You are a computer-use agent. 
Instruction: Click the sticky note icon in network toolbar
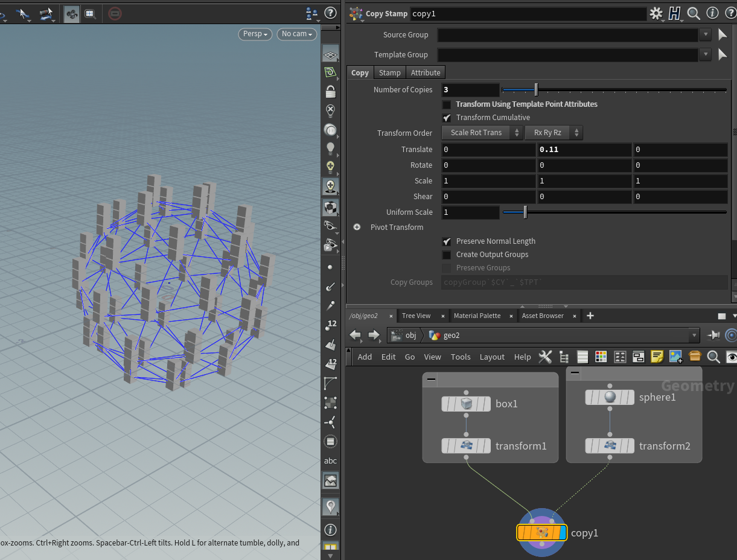pos(657,357)
